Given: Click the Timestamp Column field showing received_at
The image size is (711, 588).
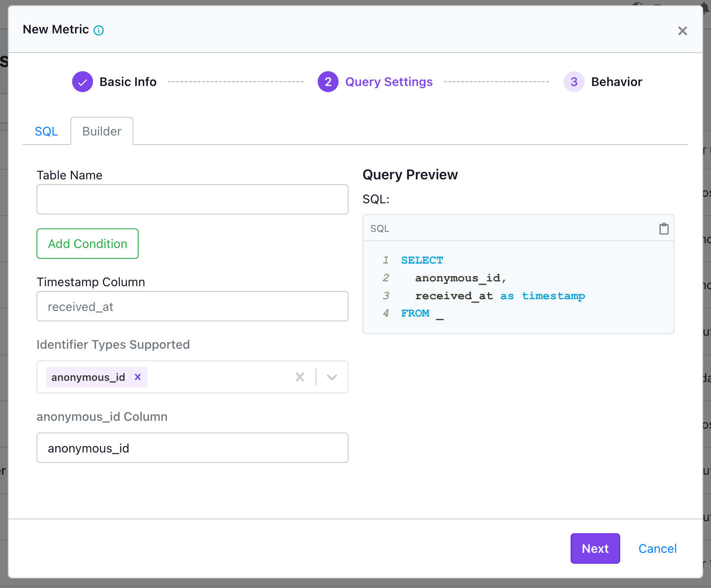Looking at the screenshot, I should 192,306.
